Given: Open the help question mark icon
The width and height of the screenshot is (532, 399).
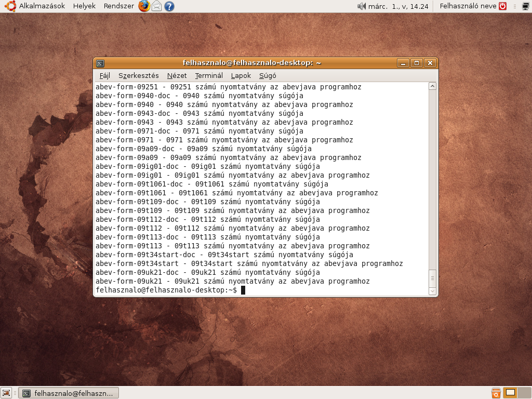Looking at the screenshot, I should pyautogui.click(x=169, y=6).
